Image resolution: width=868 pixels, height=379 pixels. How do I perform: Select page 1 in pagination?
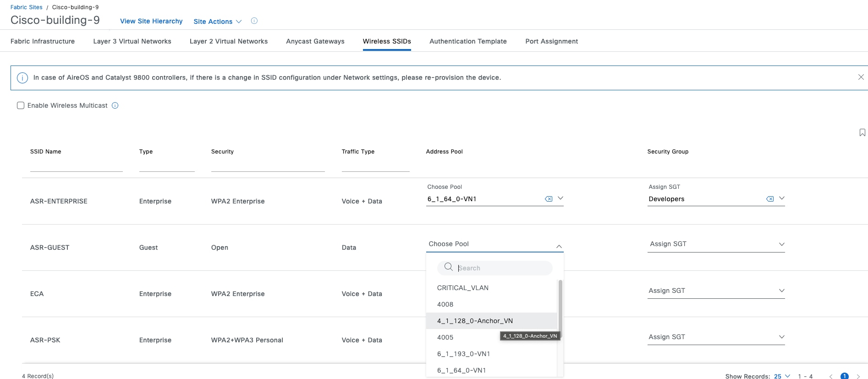click(x=844, y=376)
